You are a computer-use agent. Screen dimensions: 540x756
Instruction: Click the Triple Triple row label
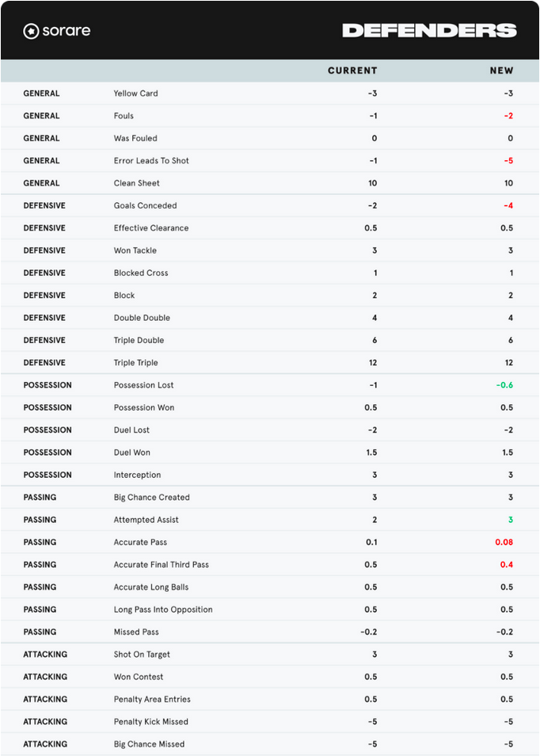tap(136, 363)
